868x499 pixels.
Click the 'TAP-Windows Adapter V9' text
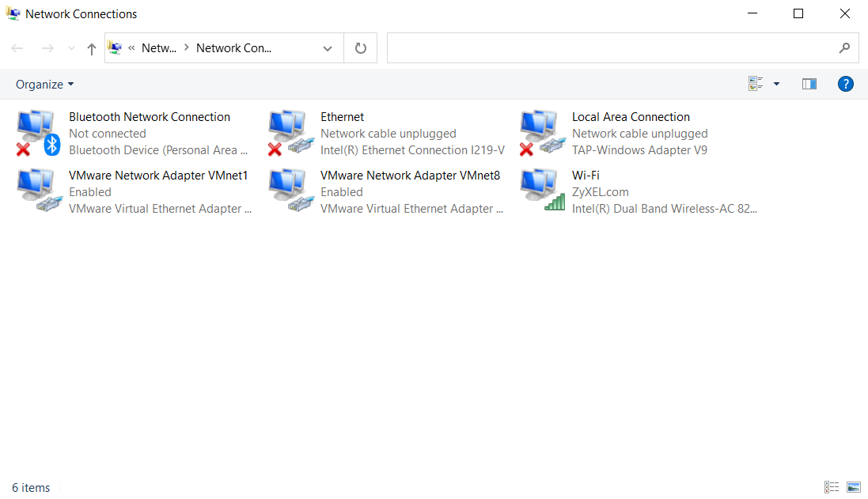[x=639, y=150]
